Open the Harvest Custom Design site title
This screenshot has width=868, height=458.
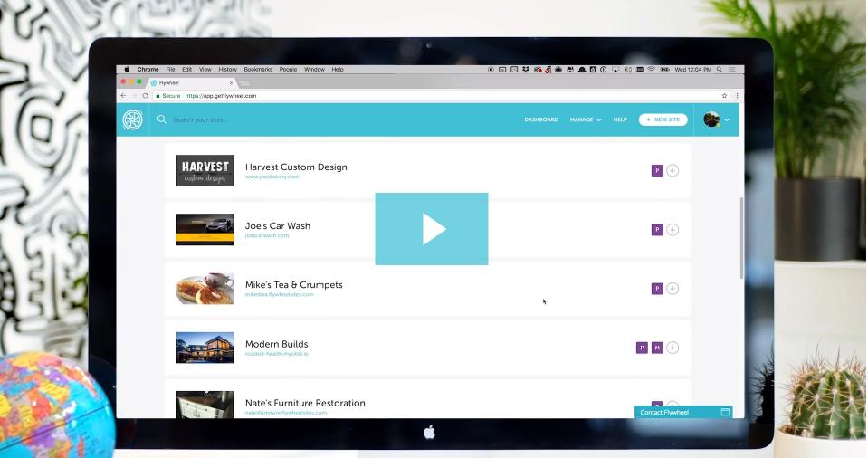(x=296, y=167)
